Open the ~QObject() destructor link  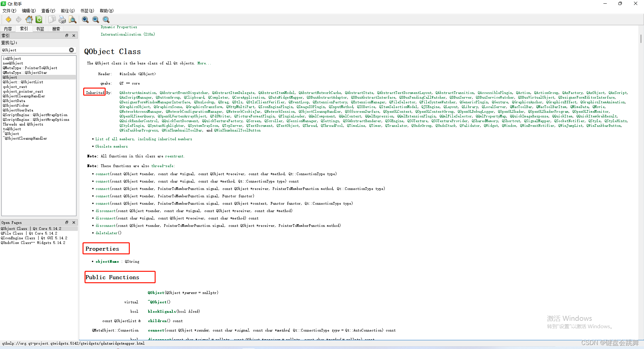point(157,302)
